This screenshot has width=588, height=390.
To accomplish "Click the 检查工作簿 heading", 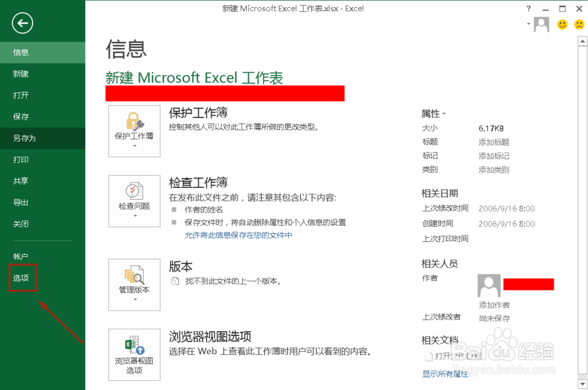I will (198, 183).
